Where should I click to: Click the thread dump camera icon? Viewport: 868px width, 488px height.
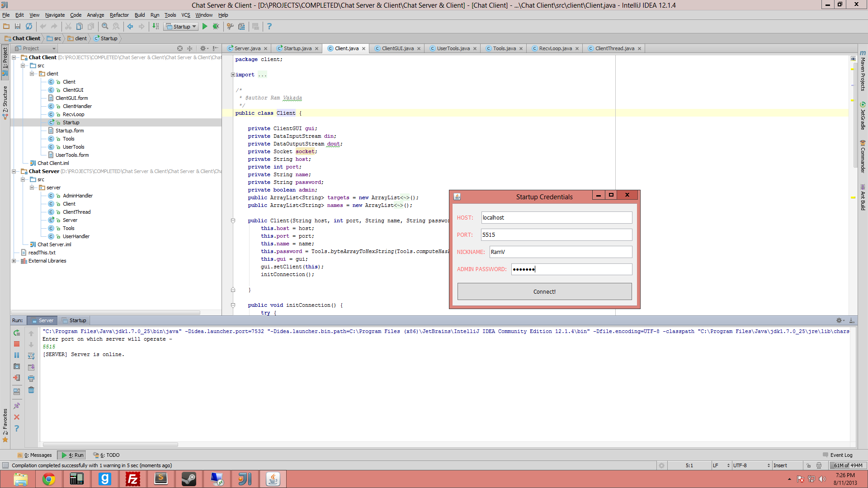(x=17, y=366)
